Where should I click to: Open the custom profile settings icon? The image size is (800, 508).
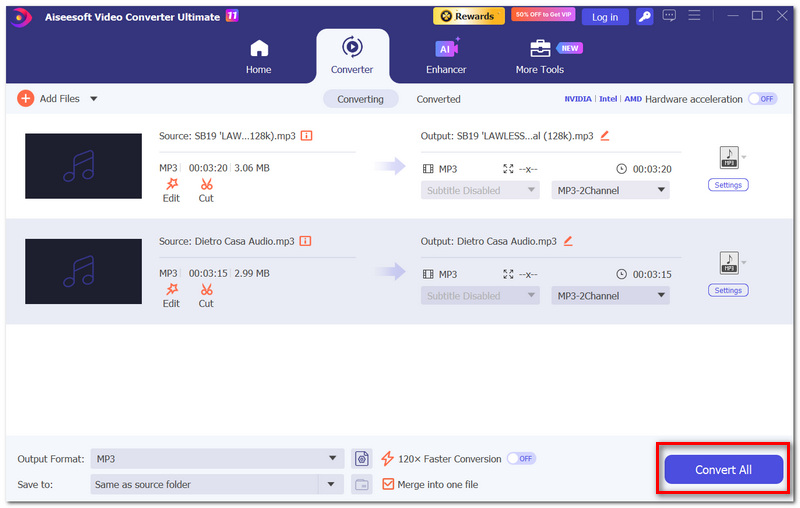tap(362, 459)
